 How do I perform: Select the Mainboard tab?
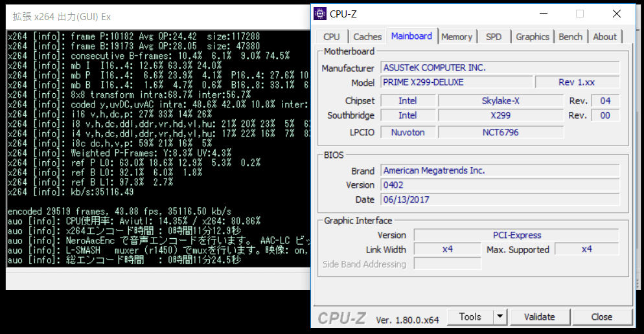411,36
